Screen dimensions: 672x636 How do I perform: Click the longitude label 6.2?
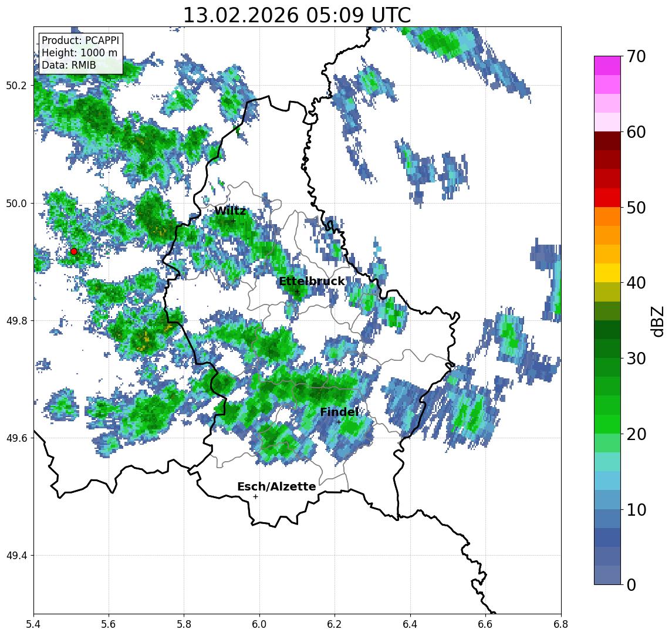335,624
